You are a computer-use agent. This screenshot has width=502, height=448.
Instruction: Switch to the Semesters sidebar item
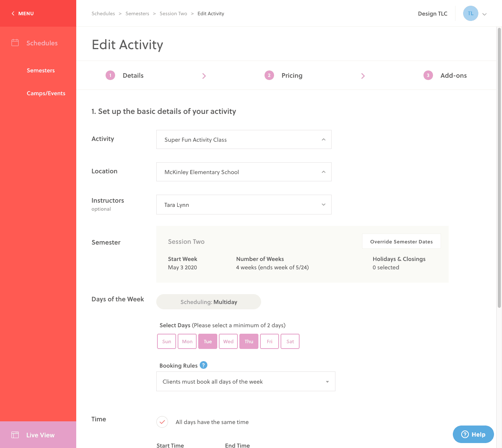tap(41, 70)
